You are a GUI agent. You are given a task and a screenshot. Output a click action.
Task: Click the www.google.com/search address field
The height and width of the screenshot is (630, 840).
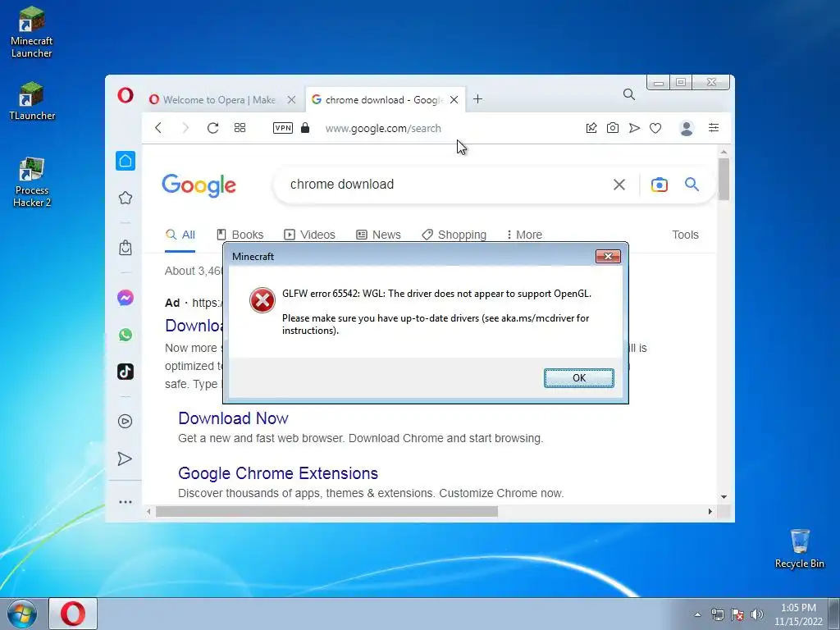click(383, 129)
